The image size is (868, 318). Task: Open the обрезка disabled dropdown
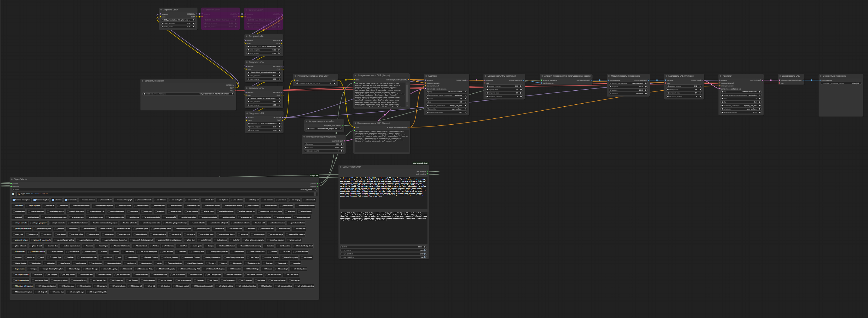[628, 93]
